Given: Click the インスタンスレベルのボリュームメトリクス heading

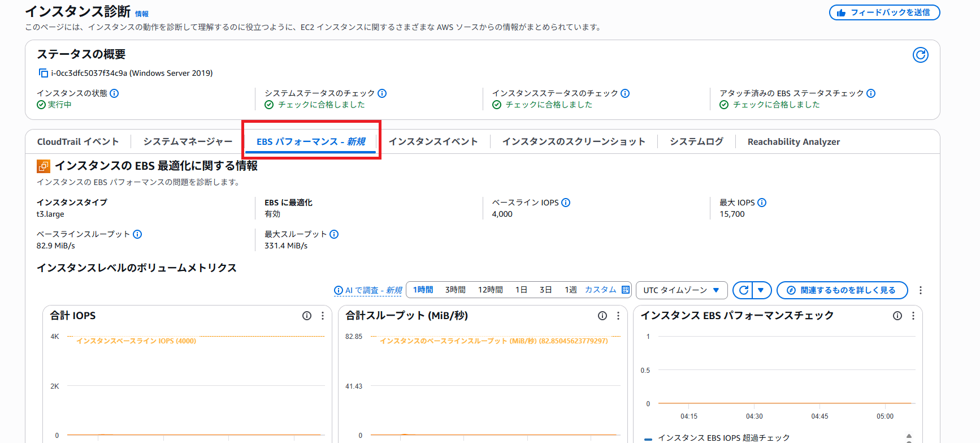Looking at the screenshot, I should coord(137,268).
